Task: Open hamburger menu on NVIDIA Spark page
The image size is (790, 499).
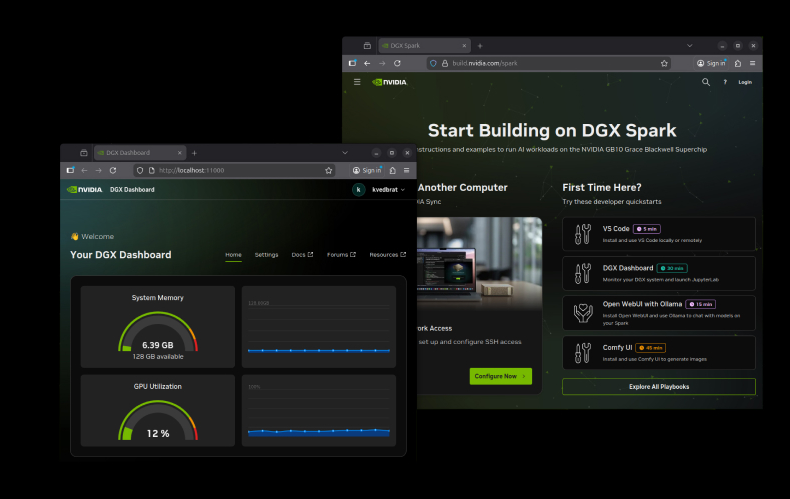Action: (x=357, y=82)
